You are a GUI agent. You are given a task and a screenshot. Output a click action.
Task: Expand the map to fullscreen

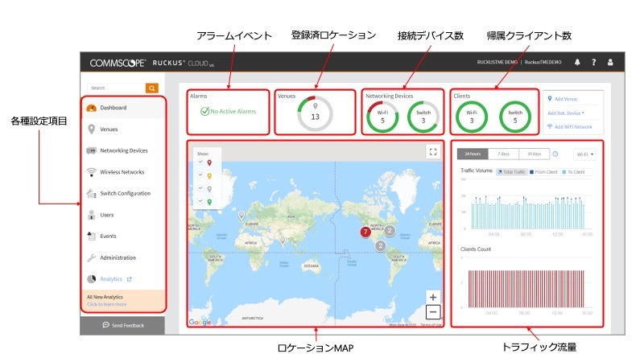pyautogui.click(x=433, y=150)
